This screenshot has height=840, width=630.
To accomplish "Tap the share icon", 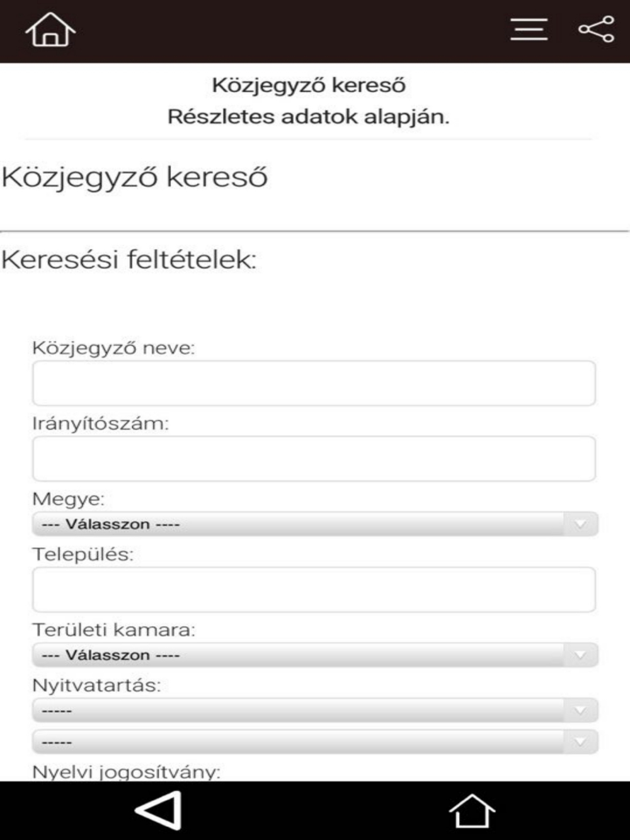I will pos(596,30).
